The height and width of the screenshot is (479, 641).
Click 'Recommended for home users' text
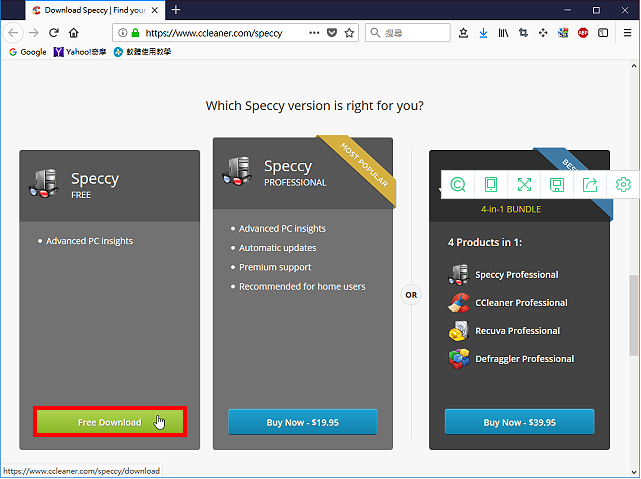pyautogui.click(x=302, y=287)
